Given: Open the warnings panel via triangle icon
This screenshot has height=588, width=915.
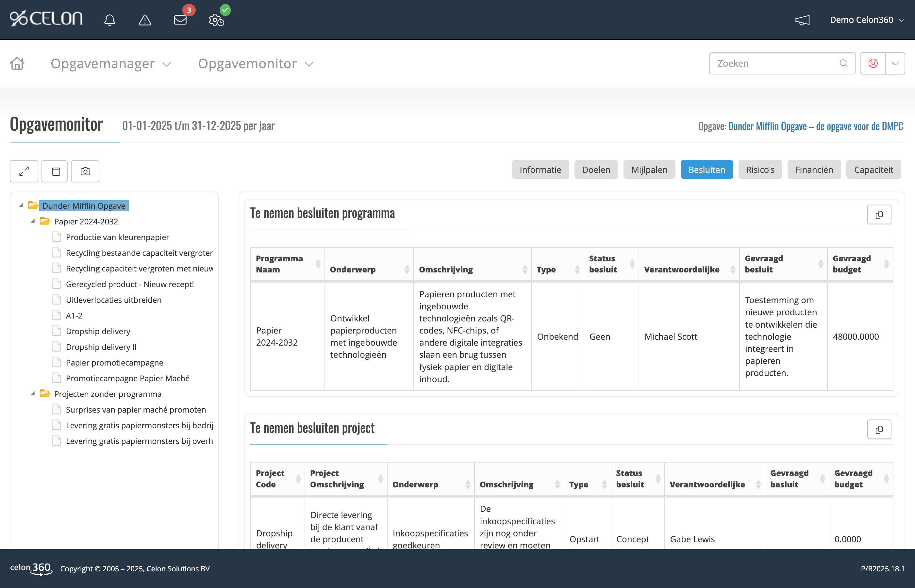Looking at the screenshot, I should pyautogui.click(x=144, y=20).
